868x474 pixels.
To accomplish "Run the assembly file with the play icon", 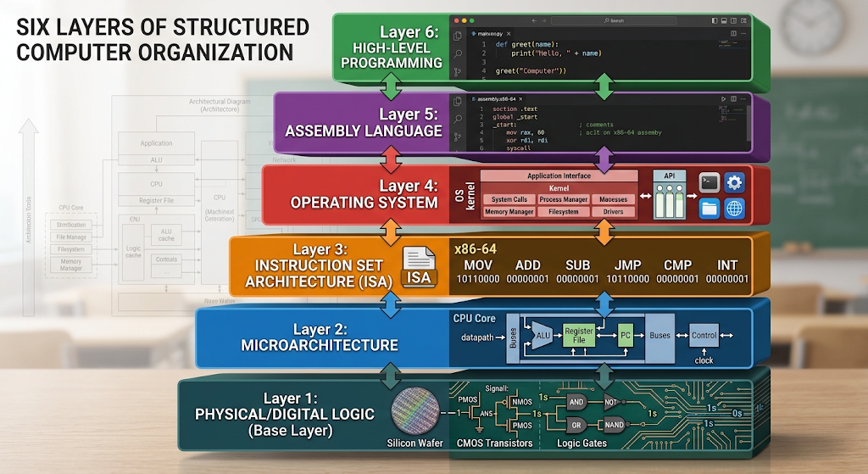I will click(x=723, y=98).
